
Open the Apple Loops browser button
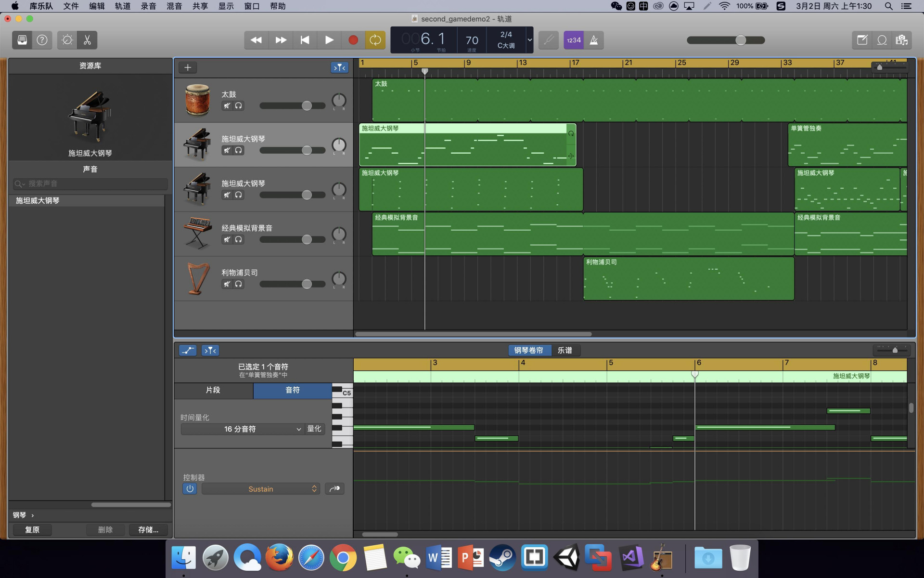click(x=882, y=40)
